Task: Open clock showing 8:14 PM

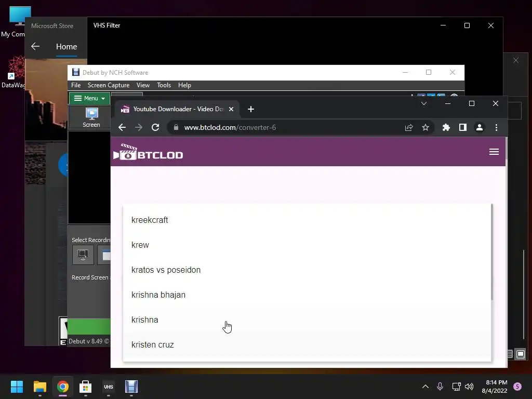Action: click(x=495, y=387)
